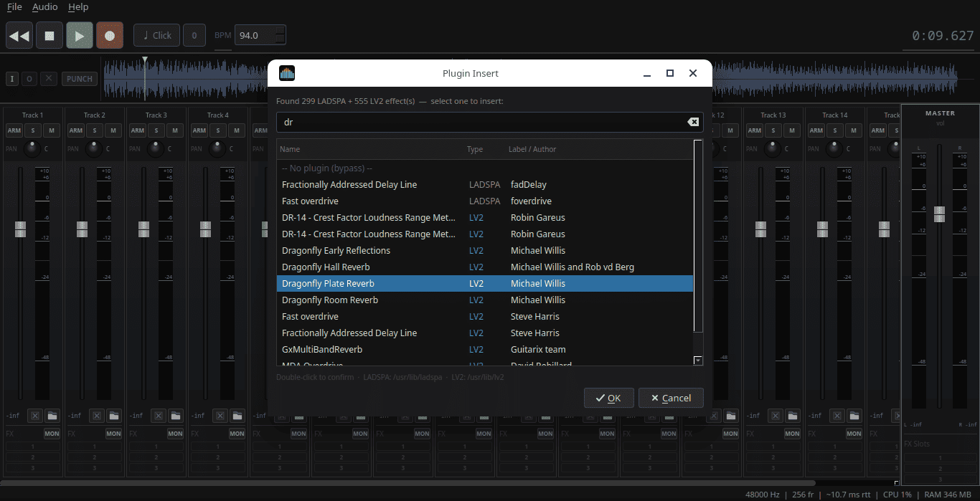This screenshot has width=980, height=501.
Task: Select '-- No plugin (bypass) --' row
Action: tap(485, 168)
